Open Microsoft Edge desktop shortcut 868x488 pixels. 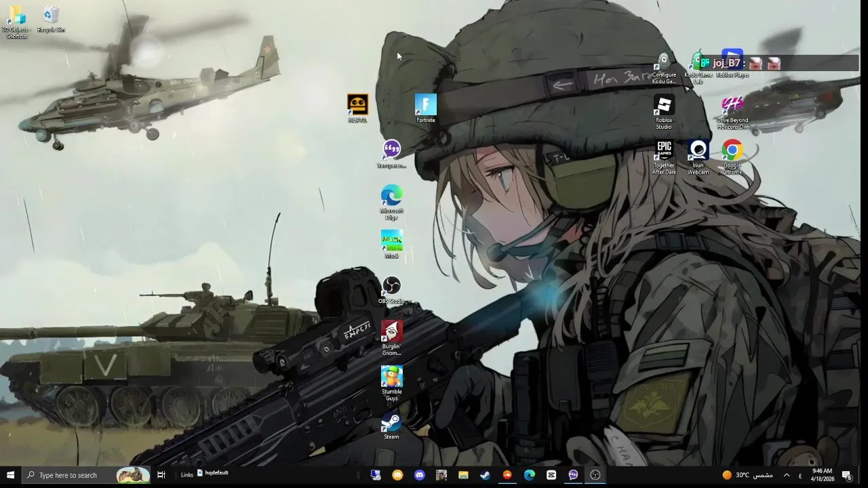click(391, 202)
